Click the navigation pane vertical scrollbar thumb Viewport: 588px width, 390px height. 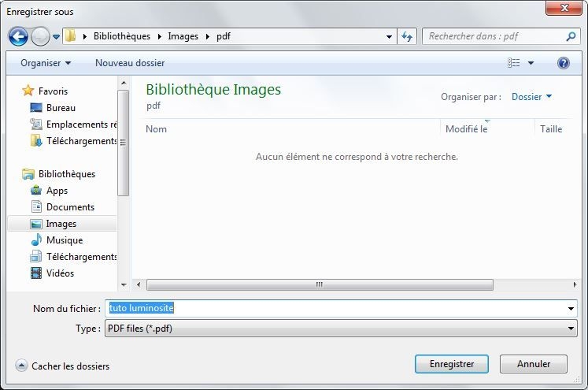(x=124, y=143)
